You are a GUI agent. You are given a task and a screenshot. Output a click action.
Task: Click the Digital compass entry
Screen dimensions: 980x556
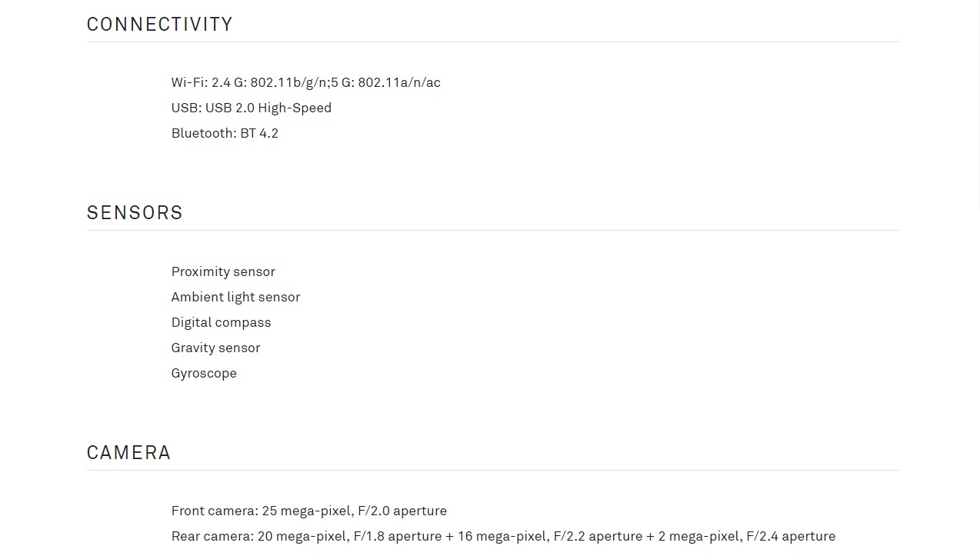(x=221, y=322)
